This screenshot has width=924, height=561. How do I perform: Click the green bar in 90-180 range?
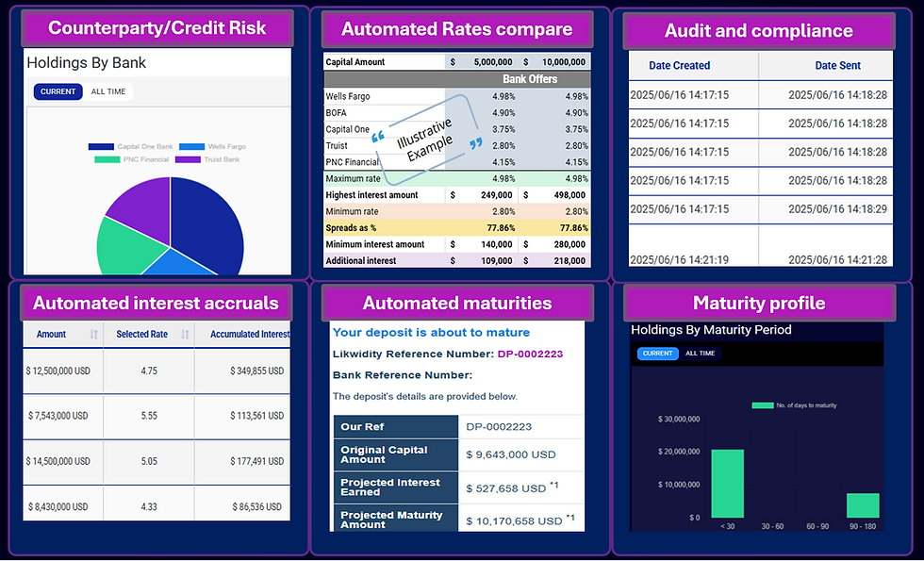coord(861,504)
